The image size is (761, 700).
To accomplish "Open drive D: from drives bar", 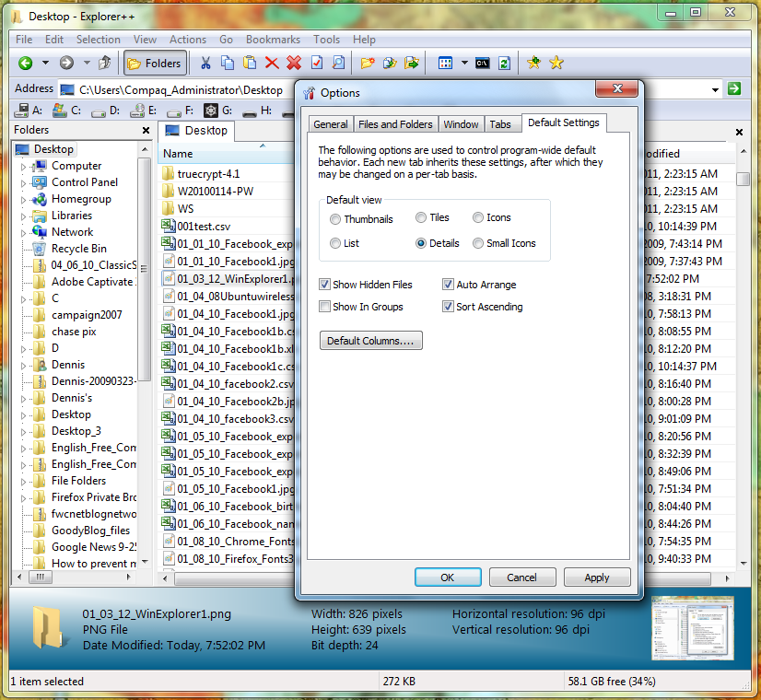I will 106,111.
